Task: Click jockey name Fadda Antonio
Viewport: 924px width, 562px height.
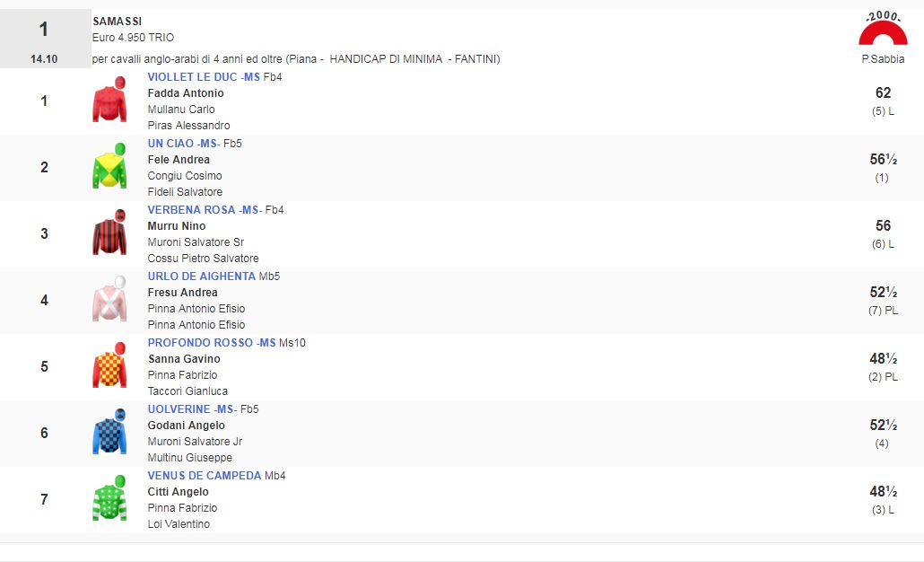Action: pos(186,93)
